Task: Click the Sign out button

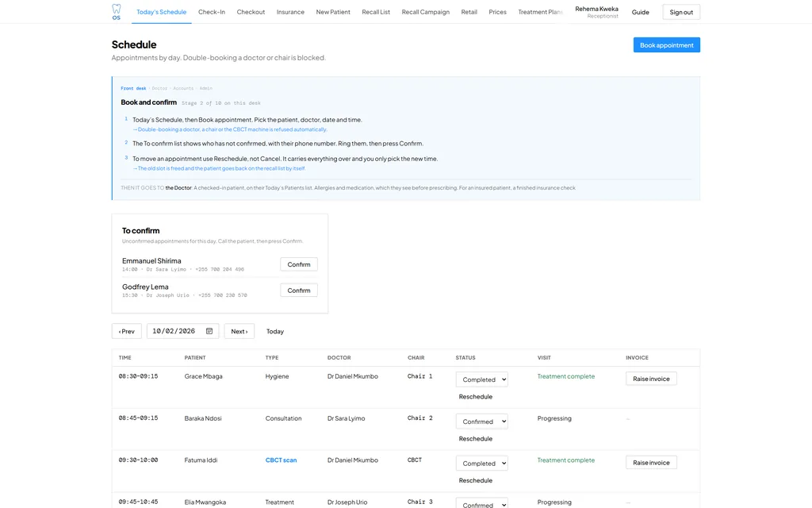Action: point(681,12)
